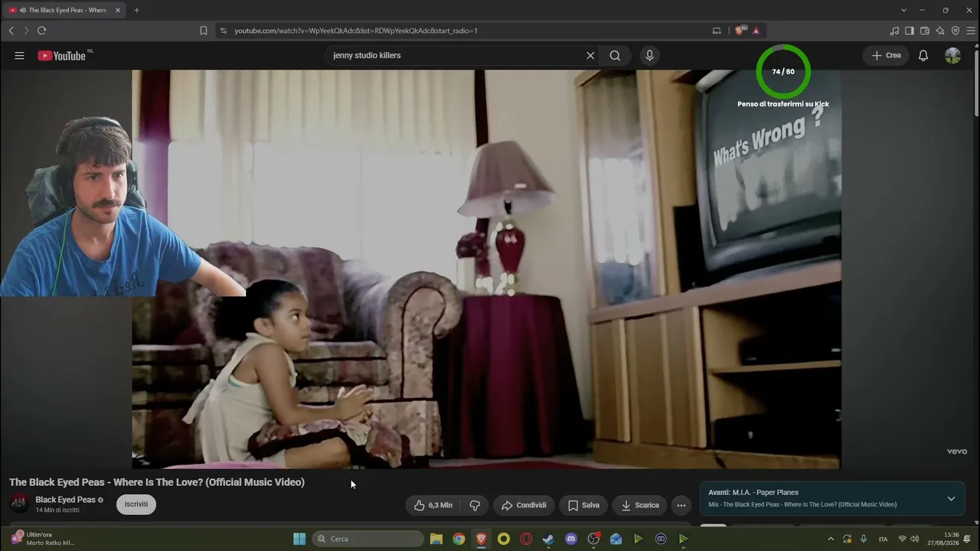Clear the search box text
This screenshot has height=551, width=980.
click(590, 55)
